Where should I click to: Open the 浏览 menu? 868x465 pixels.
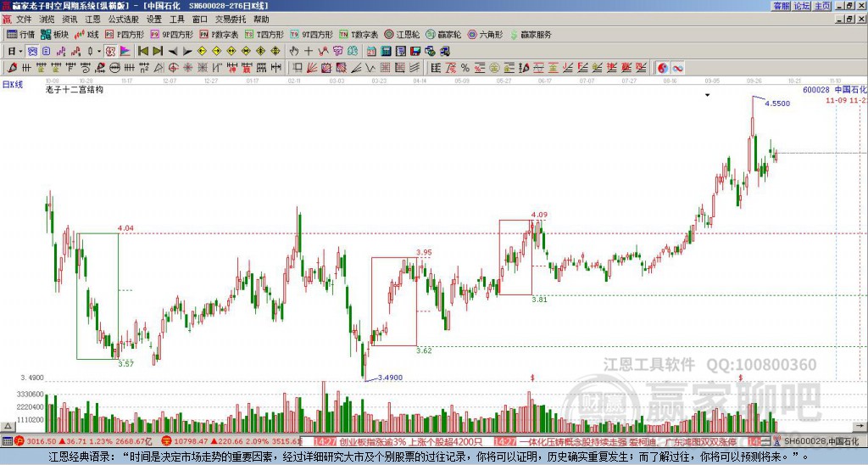tap(47, 20)
